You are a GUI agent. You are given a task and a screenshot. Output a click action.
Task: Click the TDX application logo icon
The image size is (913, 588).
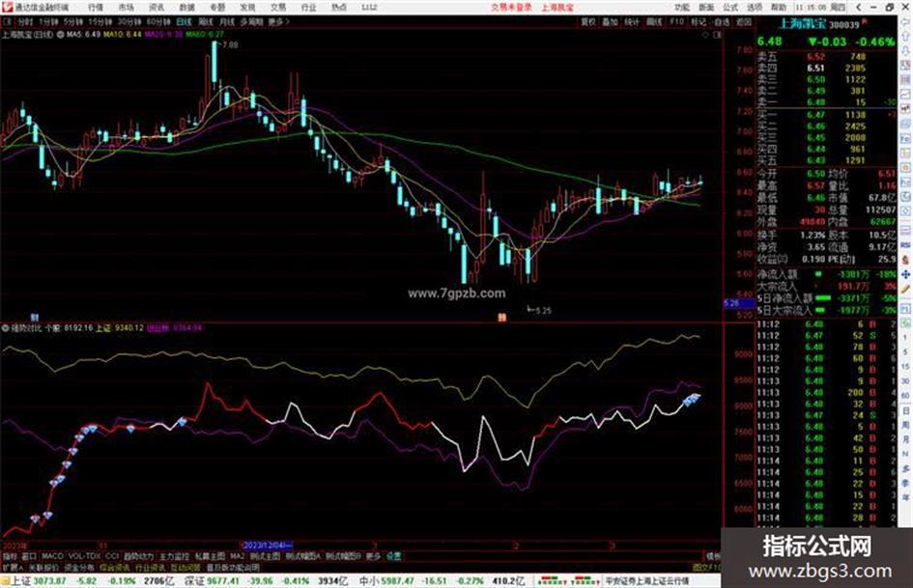(x=7, y=7)
